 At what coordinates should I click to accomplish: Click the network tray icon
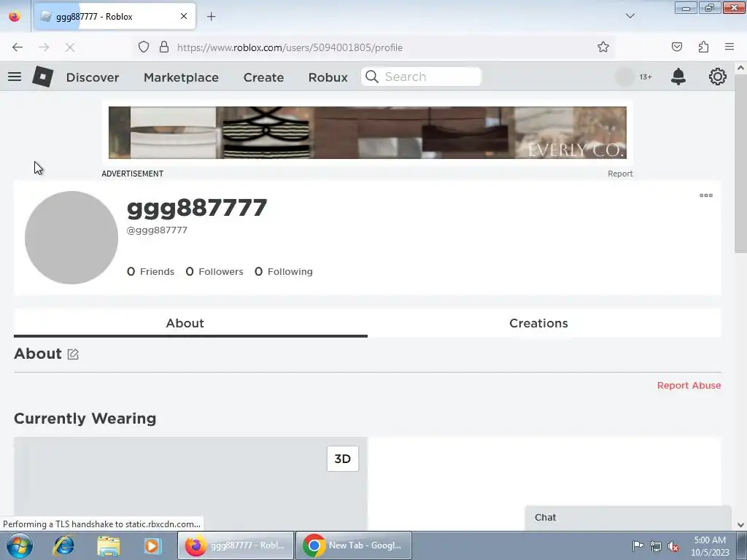656,546
